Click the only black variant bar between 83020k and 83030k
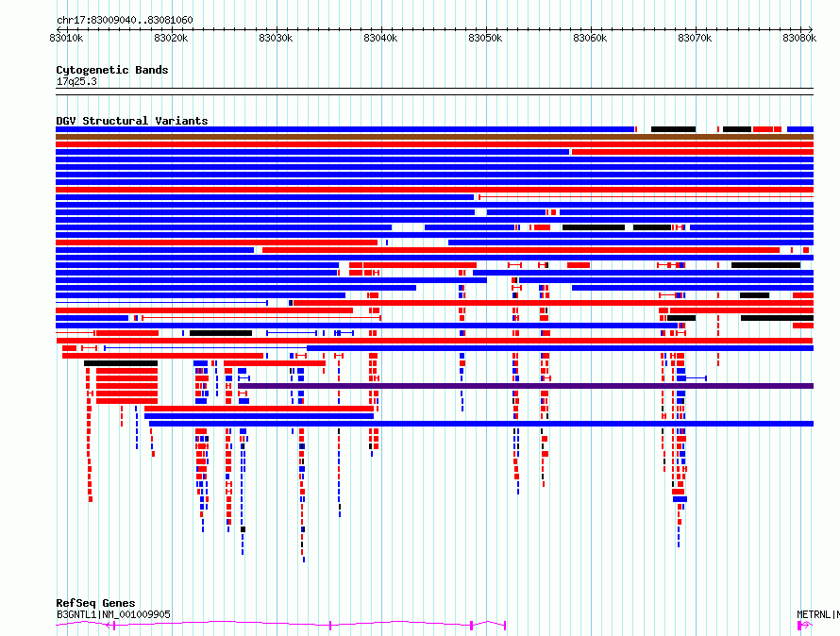Viewport: 840px width, 636px height. tap(221, 333)
